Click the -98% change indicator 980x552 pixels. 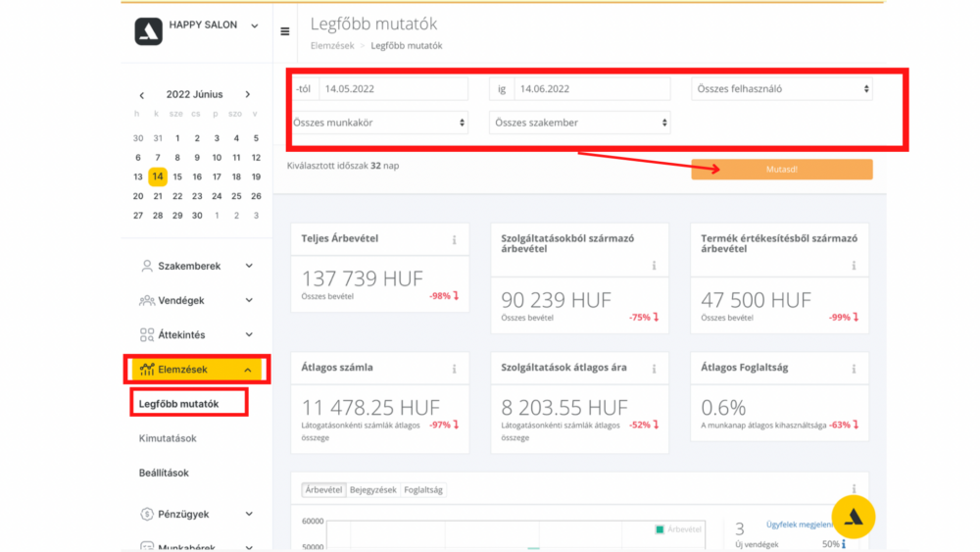click(x=444, y=296)
